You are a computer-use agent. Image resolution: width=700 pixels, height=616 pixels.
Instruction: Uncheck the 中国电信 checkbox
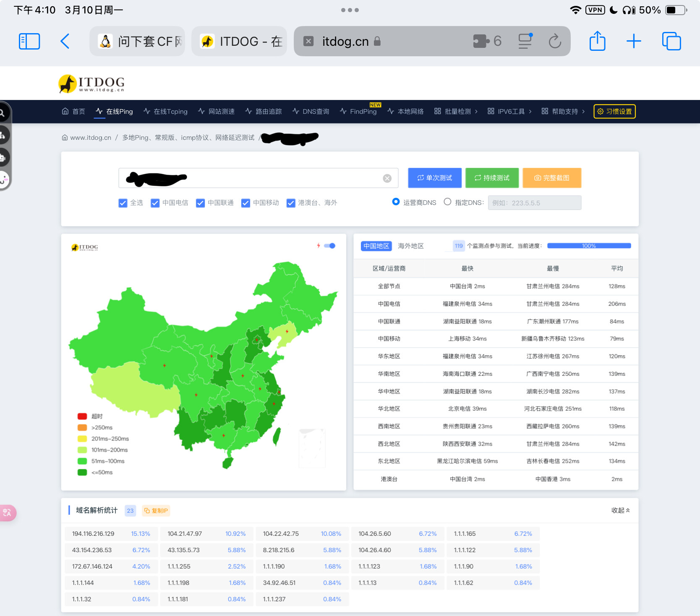(155, 203)
